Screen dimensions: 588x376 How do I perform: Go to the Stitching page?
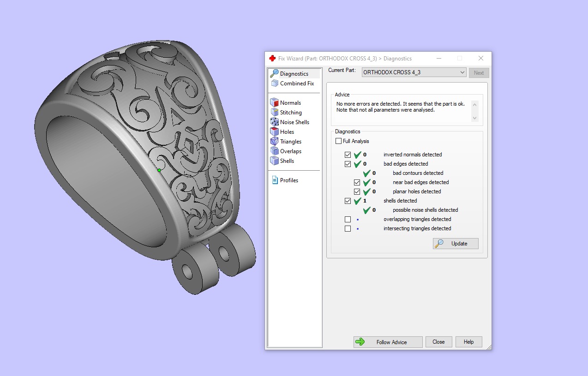coord(291,113)
